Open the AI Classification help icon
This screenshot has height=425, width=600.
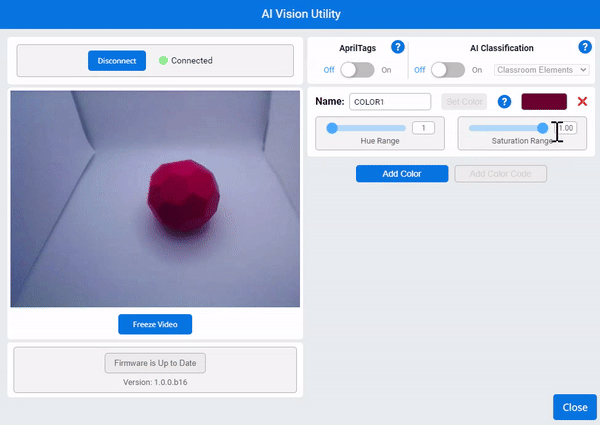pos(585,47)
